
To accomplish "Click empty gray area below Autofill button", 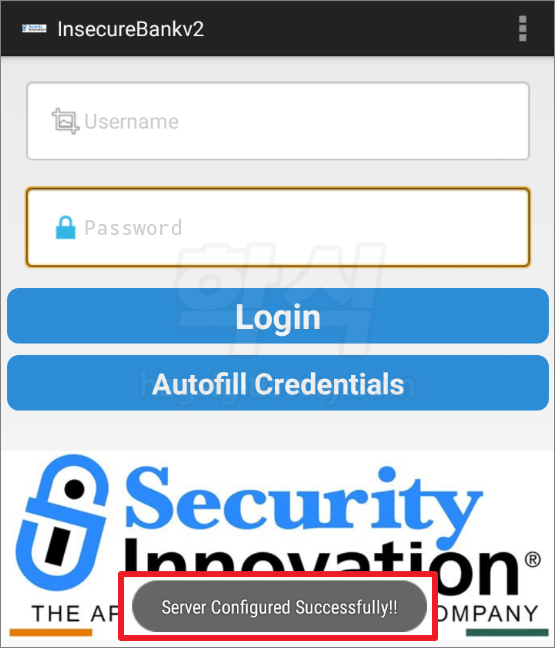I will click(x=278, y=430).
